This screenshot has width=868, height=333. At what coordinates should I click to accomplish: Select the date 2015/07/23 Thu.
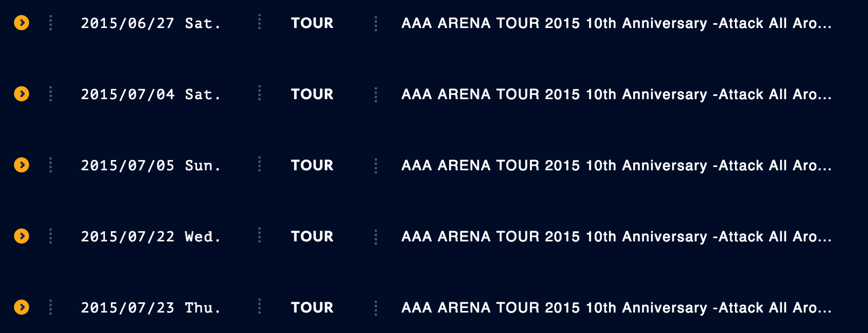click(150, 308)
